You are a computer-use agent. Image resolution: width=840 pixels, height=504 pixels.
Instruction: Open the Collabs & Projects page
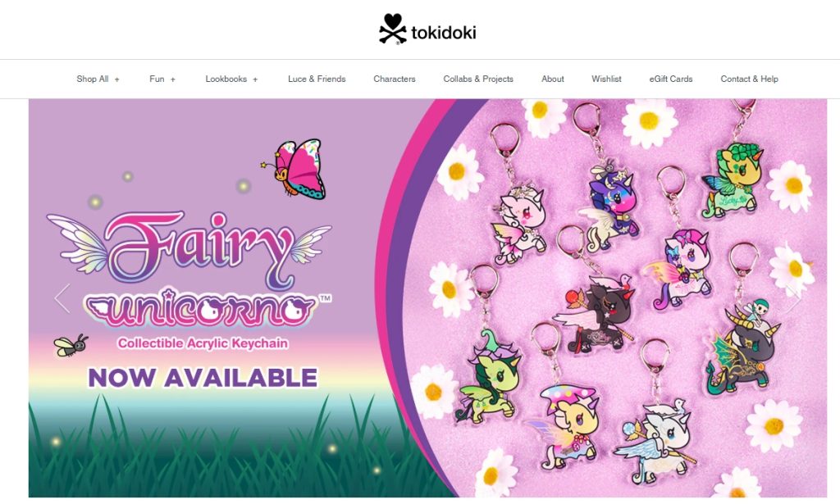click(478, 79)
